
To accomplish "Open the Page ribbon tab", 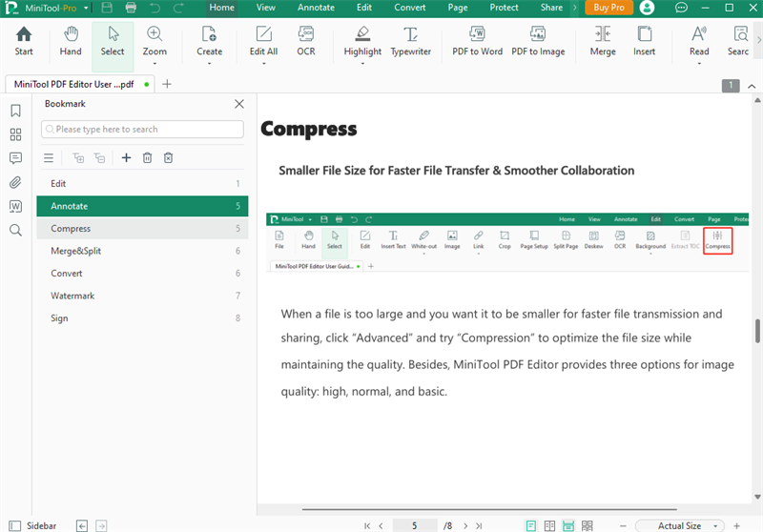I will point(458,8).
